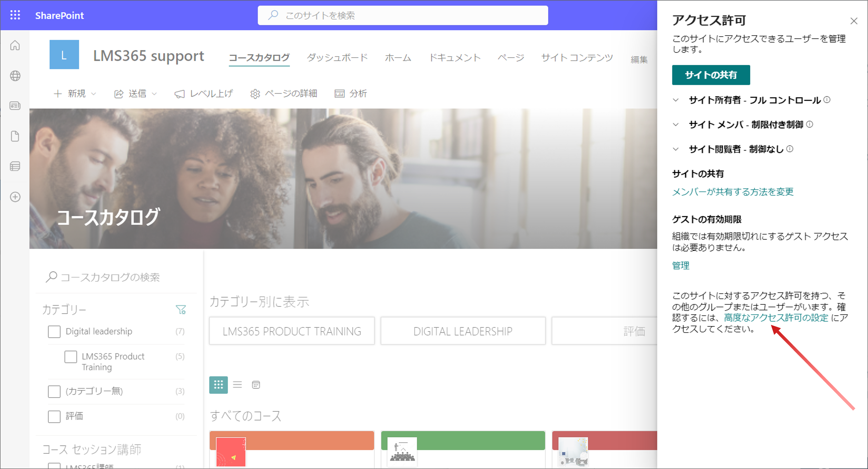
Task: Click the 管理 link under guest expiration
Action: [681, 266]
